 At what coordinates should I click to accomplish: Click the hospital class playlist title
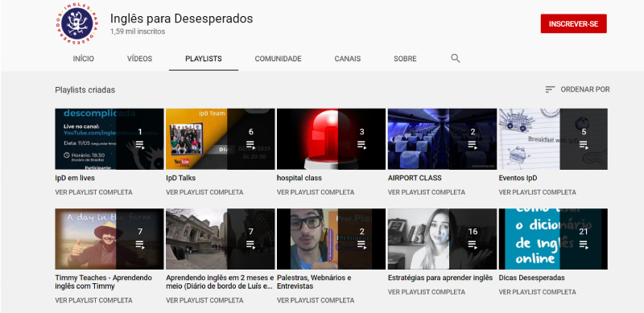[x=299, y=178]
